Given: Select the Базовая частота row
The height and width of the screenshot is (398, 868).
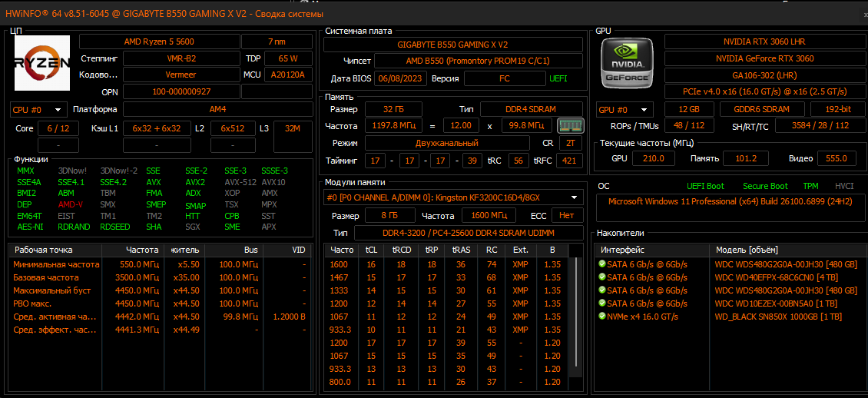Looking at the screenshot, I should coord(161,277).
